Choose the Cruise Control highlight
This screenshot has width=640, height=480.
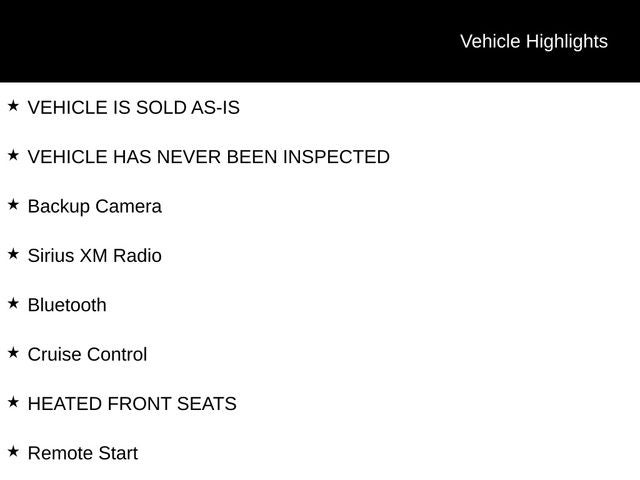click(x=87, y=355)
